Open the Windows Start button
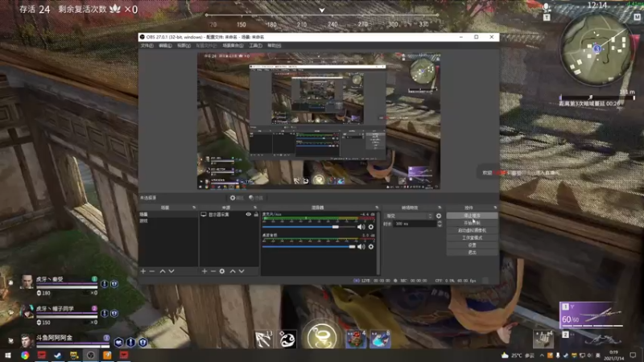Viewport: 644px width, 362px height. click(x=8, y=356)
